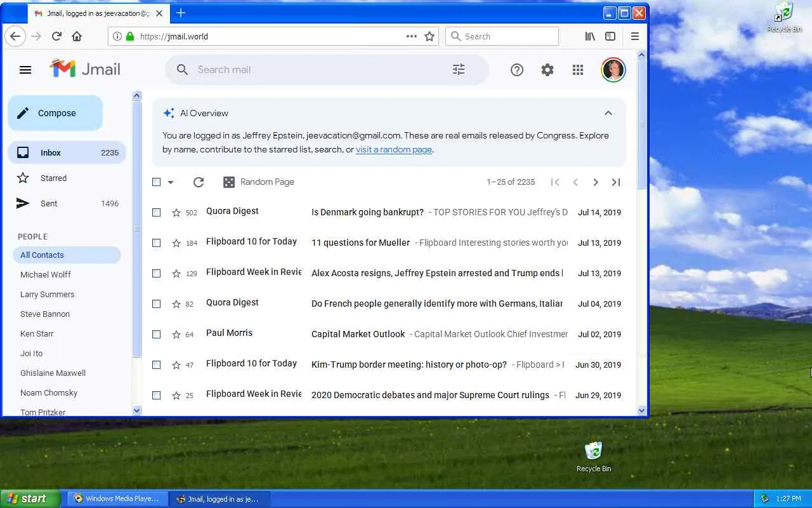Open search filter options in Search mail
Viewport: 812px width, 508px height.
click(459, 70)
